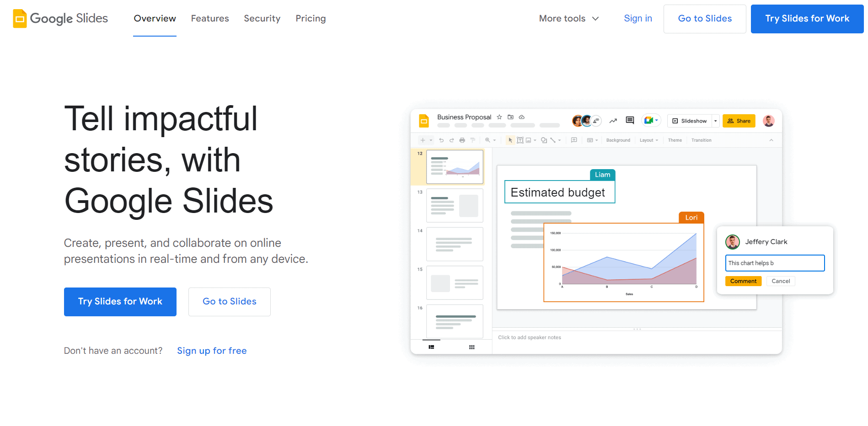Image resolution: width=868 pixels, height=426 pixels.
Task: Click the print icon in toolbar
Action: pyautogui.click(x=462, y=140)
